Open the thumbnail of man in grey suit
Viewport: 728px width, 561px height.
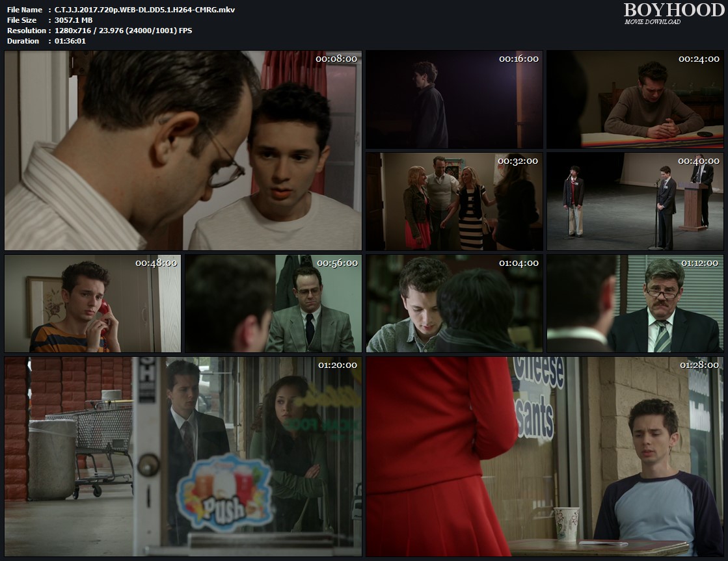tap(273, 304)
